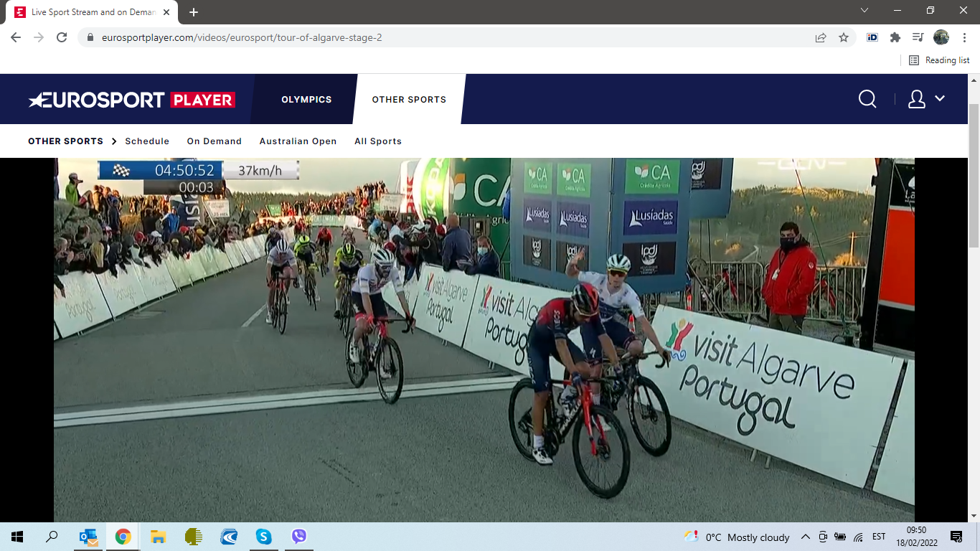Browse All Sports link
The image size is (980, 551).
(x=377, y=141)
